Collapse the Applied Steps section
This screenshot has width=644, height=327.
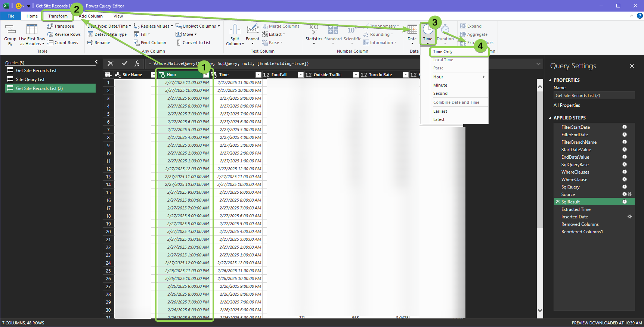[550, 118]
